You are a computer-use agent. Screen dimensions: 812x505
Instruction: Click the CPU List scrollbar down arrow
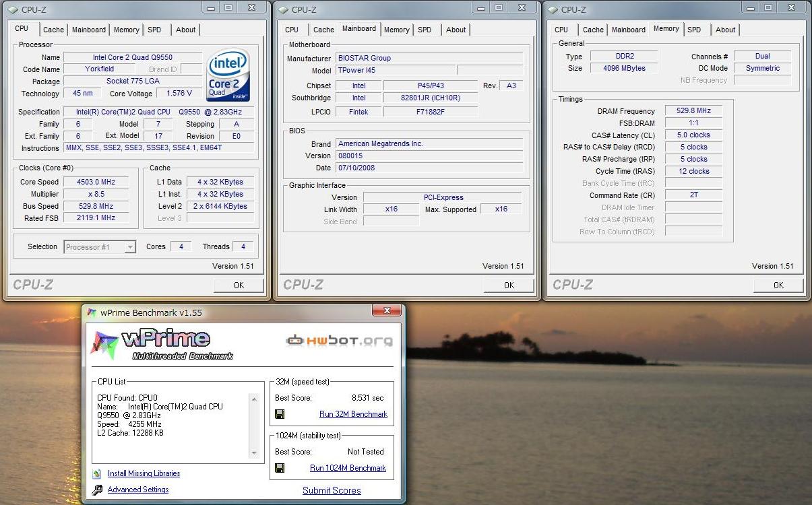pos(254,453)
